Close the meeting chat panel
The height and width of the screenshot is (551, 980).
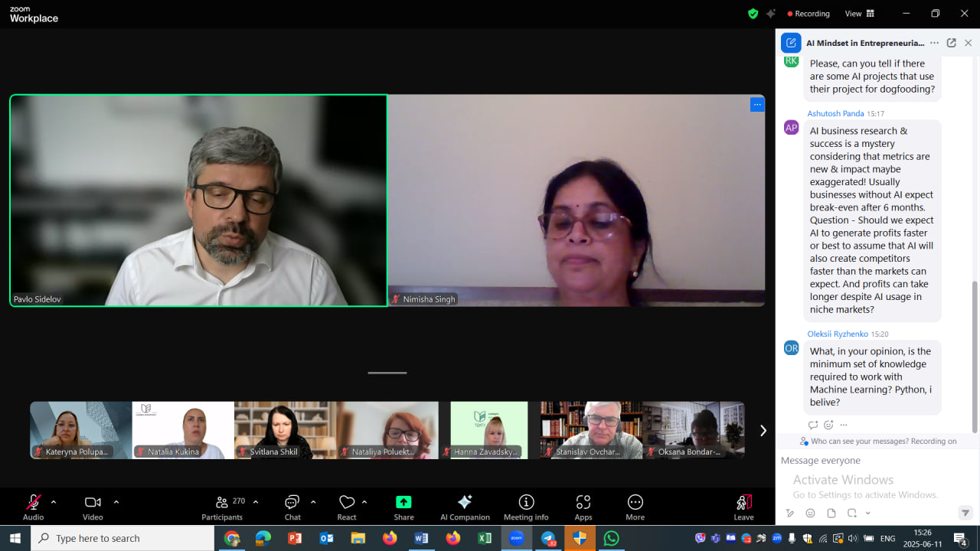(x=968, y=43)
